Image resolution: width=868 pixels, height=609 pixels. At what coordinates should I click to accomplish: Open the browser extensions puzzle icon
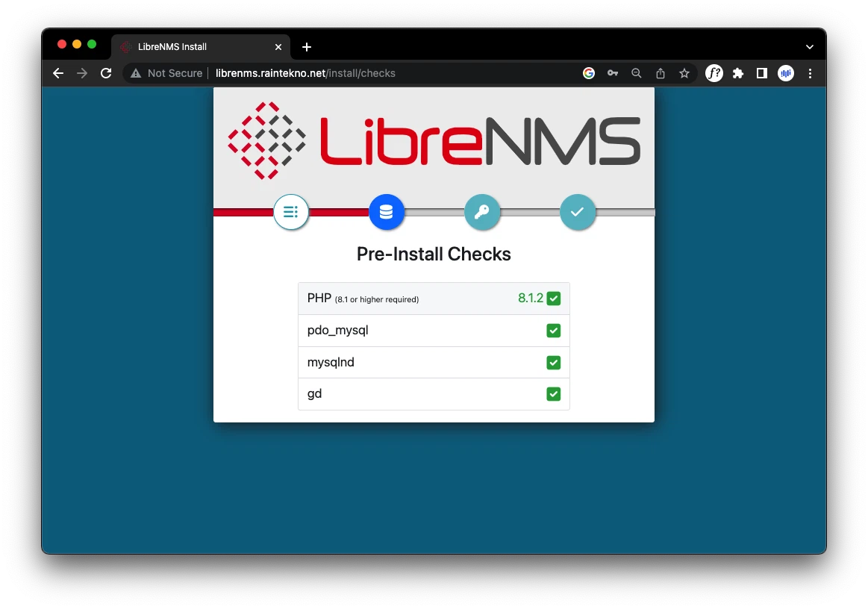738,73
